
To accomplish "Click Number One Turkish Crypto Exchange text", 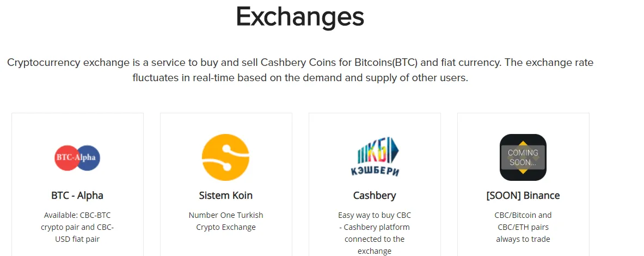I will (225, 221).
